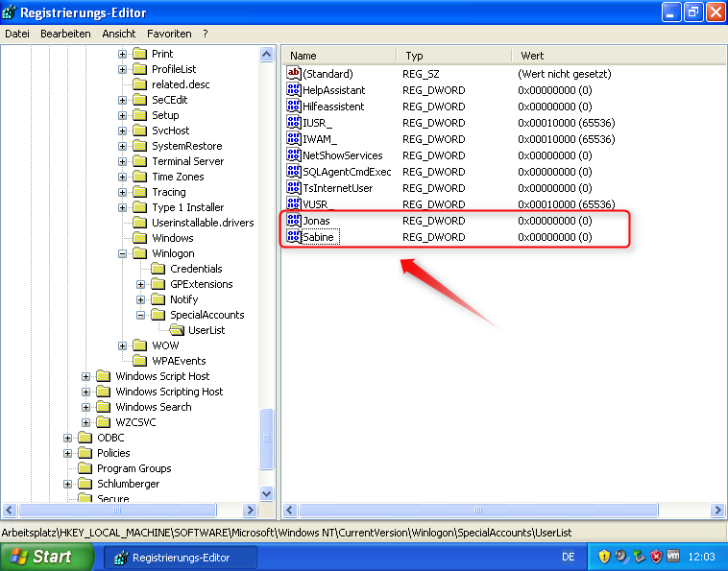
Task: Click the SQLAgentCmdExec DWORD icon
Action: (294, 171)
